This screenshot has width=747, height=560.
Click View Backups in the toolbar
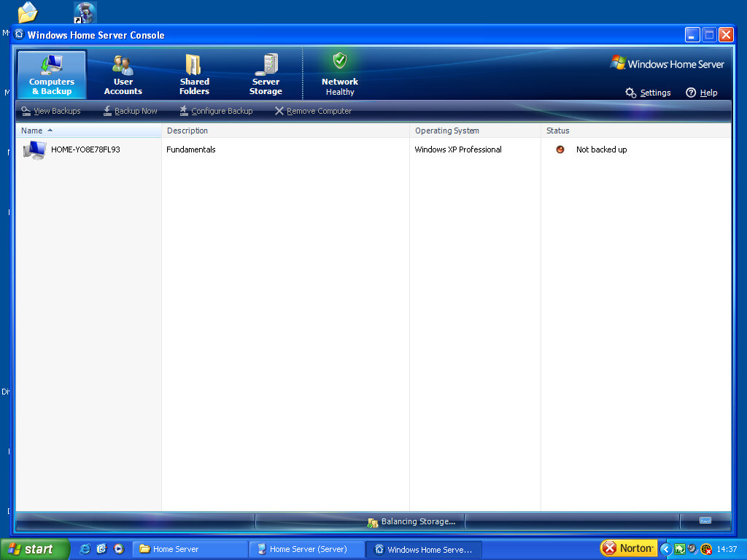click(51, 111)
